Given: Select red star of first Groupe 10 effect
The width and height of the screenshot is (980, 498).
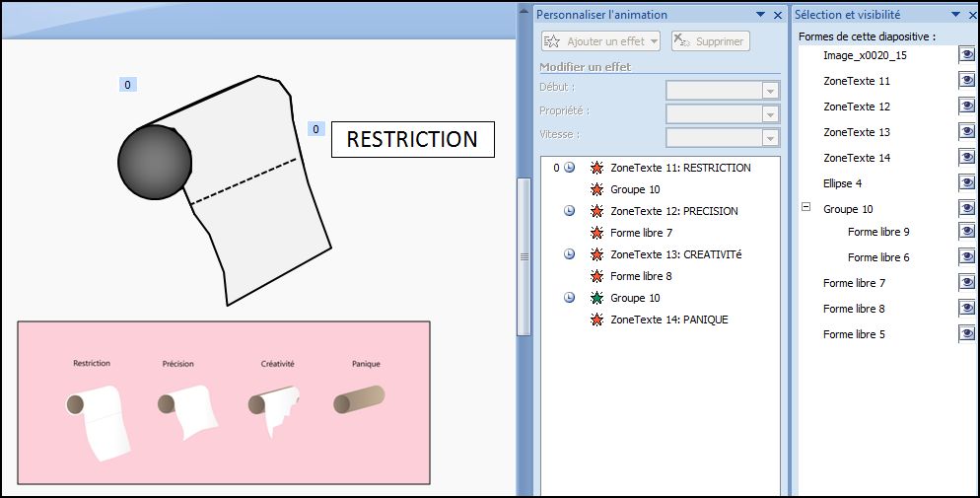Looking at the screenshot, I should pyautogui.click(x=596, y=189).
